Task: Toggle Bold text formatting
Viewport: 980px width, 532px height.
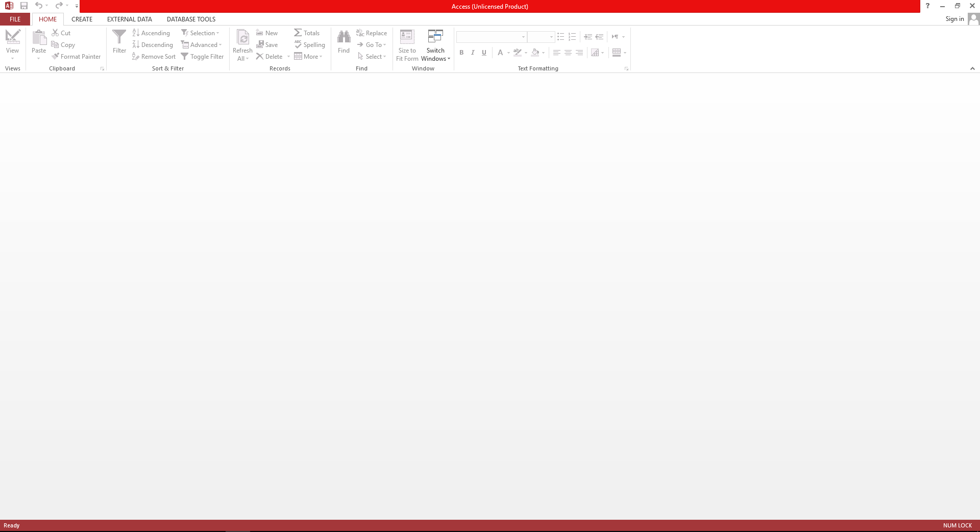Action: point(461,53)
